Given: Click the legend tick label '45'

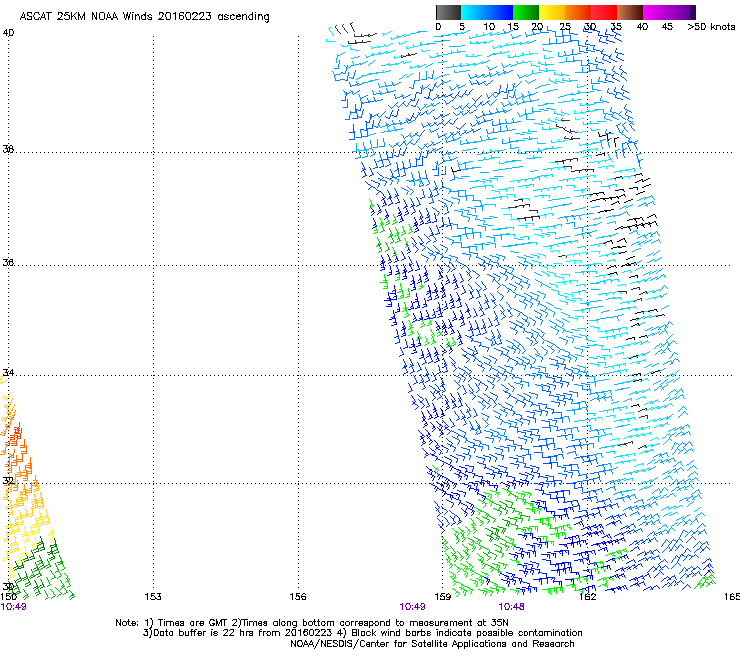Looking at the screenshot, I should click(667, 27).
